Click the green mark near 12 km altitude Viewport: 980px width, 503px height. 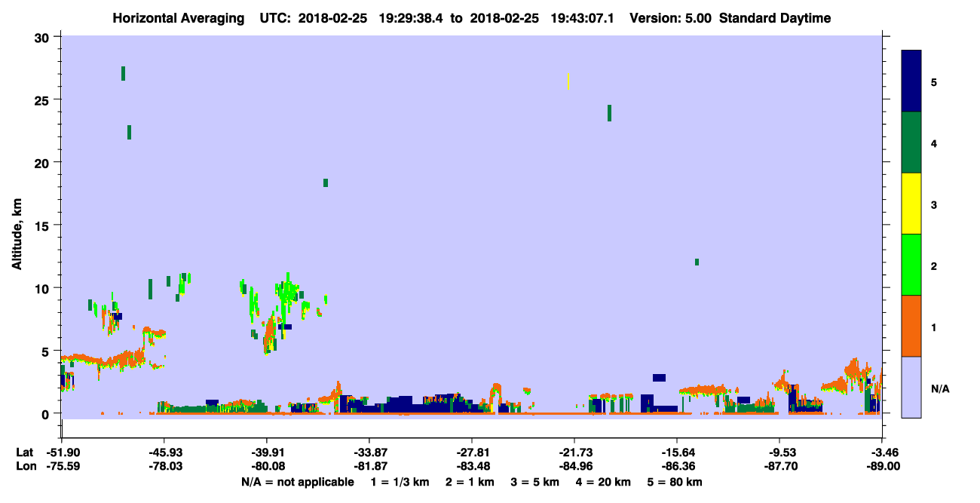coord(697,262)
